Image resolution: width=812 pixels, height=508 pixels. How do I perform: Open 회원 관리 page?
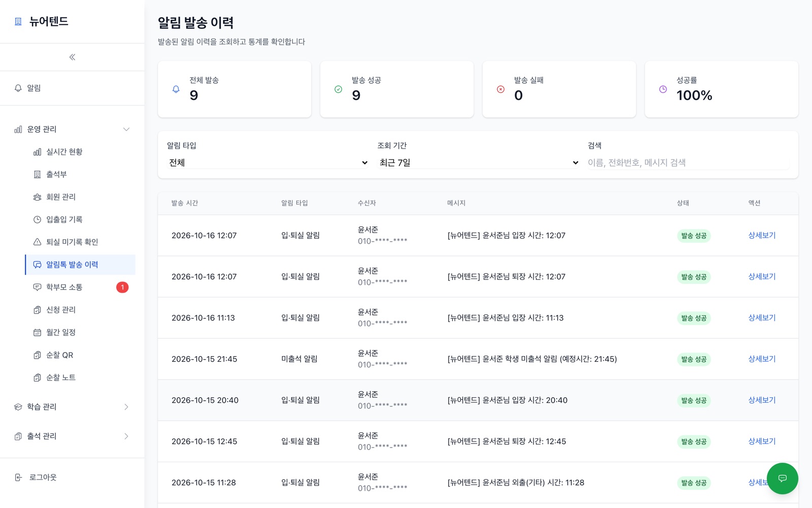pos(80,197)
